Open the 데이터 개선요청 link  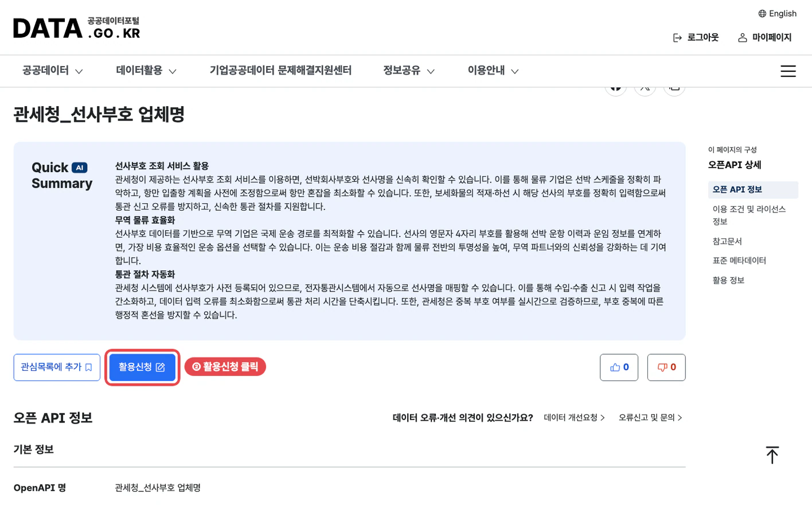[x=574, y=418]
